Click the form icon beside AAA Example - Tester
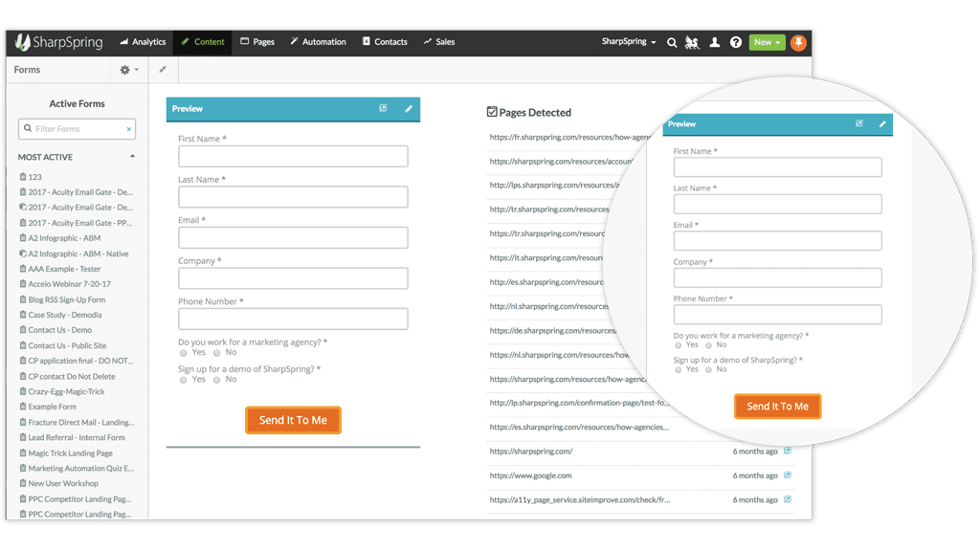The image size is (980, 551). (x=23, y=269)
